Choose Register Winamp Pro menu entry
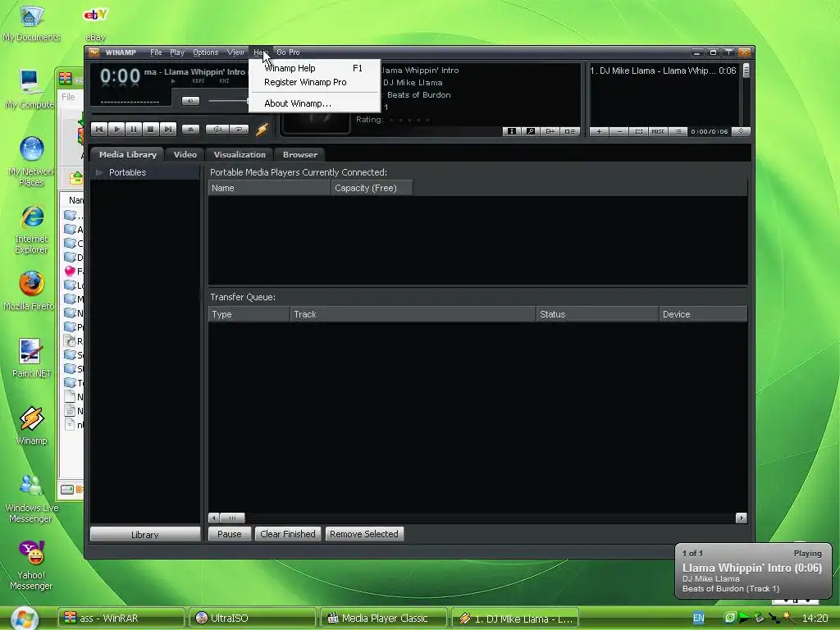Viewport: 840px width, 630px height. pyautogui.click(x=314, y=82)
